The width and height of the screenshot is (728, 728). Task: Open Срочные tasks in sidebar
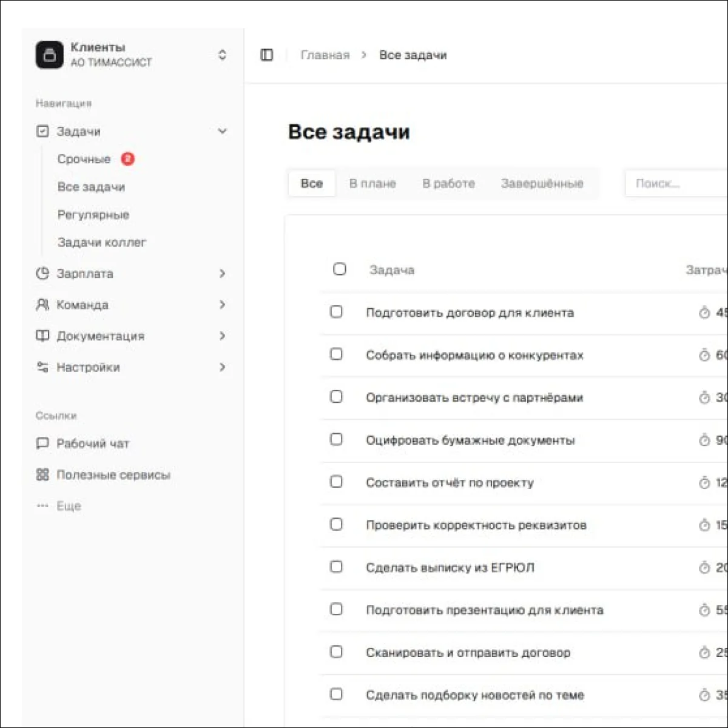pyautogui.click(x=84, y=159)
